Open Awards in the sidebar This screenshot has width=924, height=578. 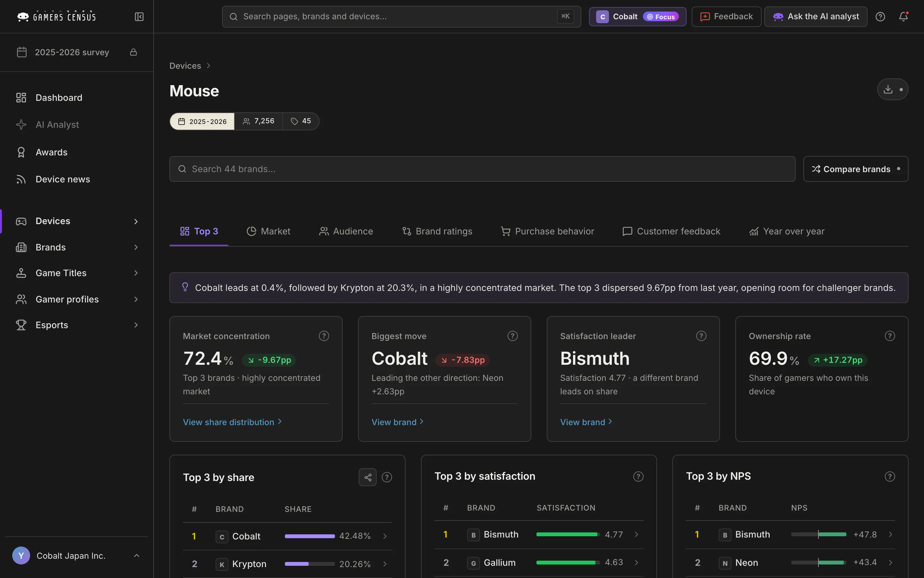77,152
